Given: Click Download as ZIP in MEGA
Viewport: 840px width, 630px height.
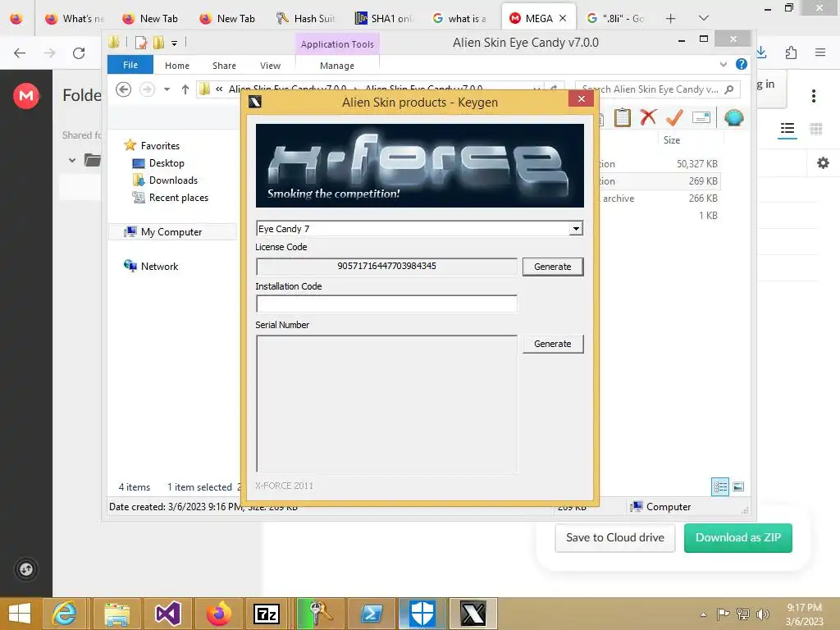Looking at the screenshot, I should [x=737, y=537].
